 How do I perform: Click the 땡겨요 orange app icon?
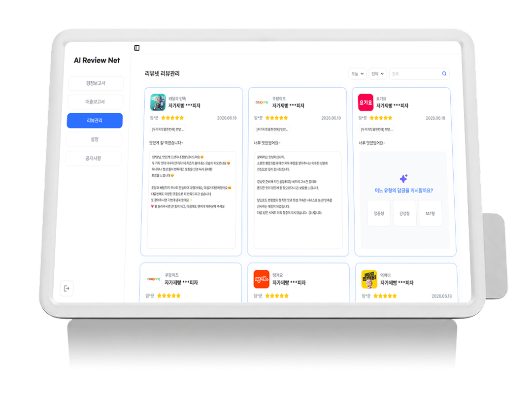[x=262, y=279]
